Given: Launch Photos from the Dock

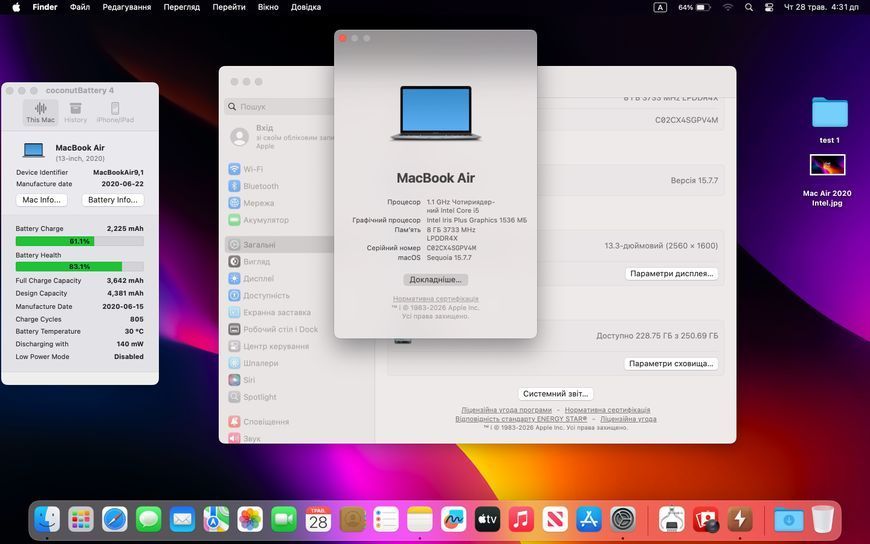Looking at the screenshot, I should point(250,520).
